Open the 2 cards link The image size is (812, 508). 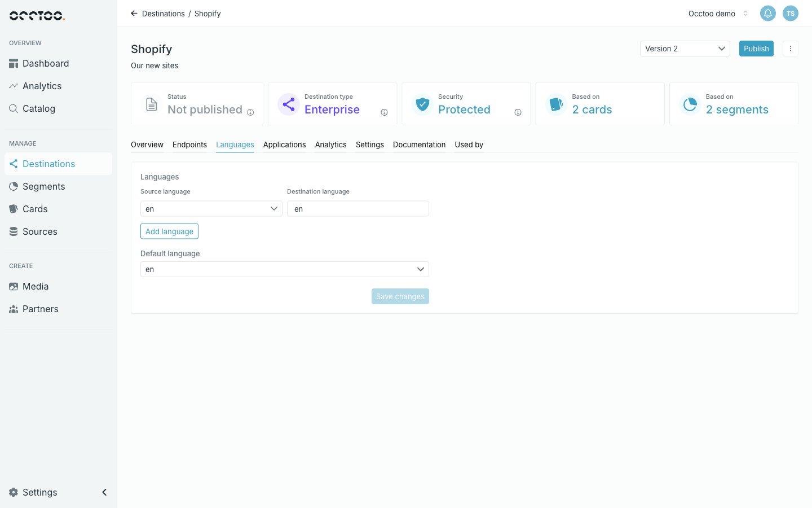pyautogui.click(x=592, y=110)
